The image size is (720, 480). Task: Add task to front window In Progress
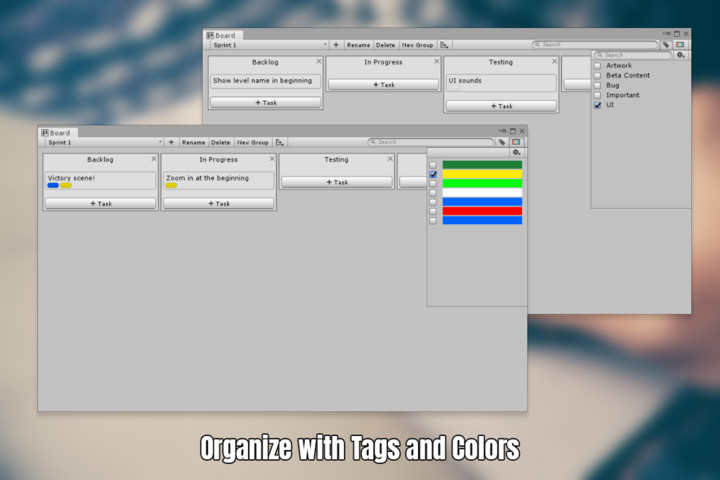click(219, 203)
